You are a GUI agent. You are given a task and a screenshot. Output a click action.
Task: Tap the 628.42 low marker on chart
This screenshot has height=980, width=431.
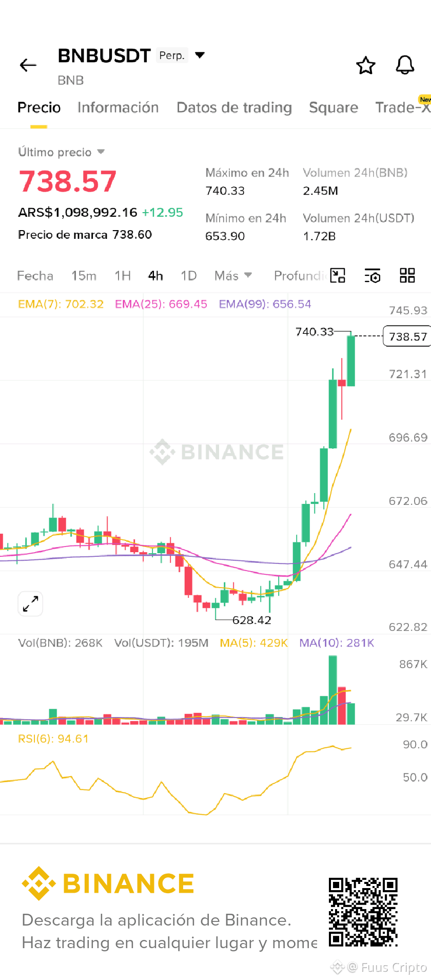(x=252, y=620)
